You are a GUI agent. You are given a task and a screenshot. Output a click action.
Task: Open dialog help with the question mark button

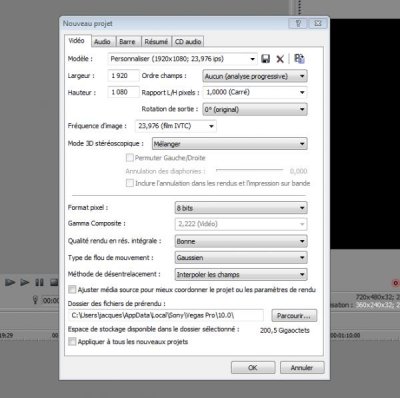pyautogui.click(x=298, y=23)
